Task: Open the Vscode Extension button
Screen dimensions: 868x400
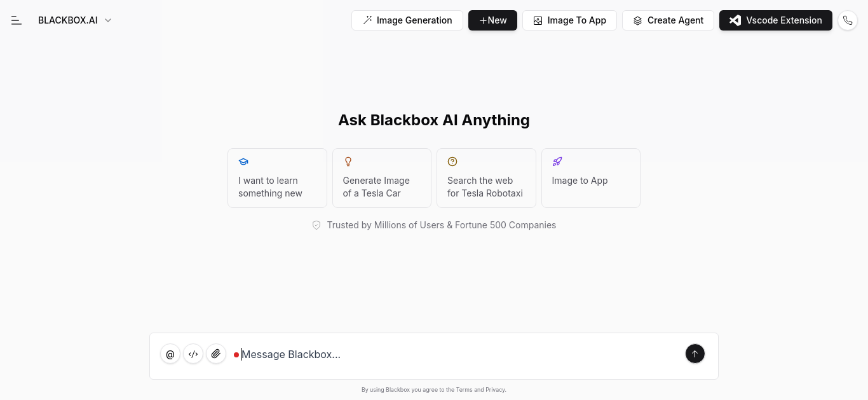Action: coord(776,20)
